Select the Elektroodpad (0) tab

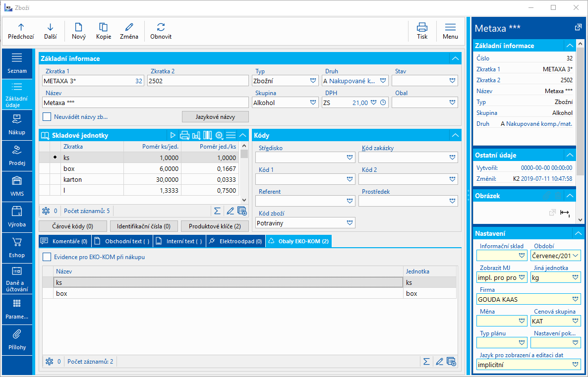point(235,241)
